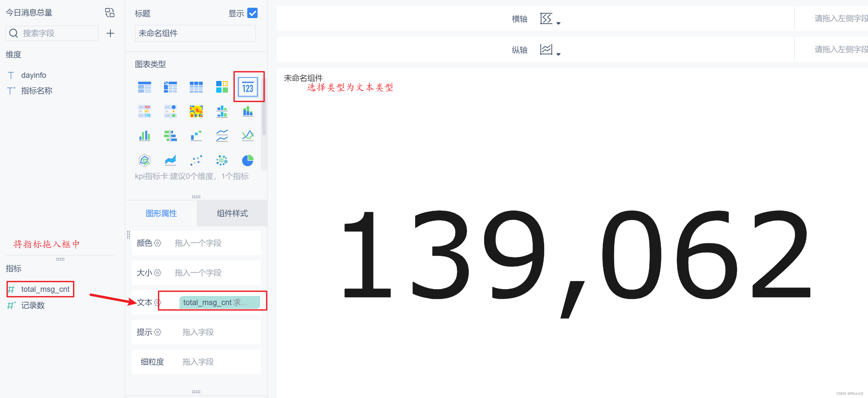The image size is (868, 398).
Task: Select the dayinfo dimension field
Action: click(x=33, y=75)
